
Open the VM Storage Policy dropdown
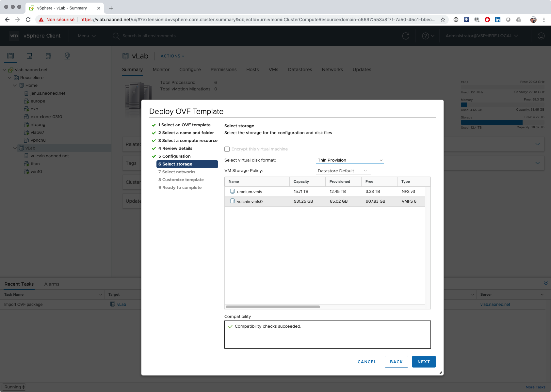click(342, 171)
